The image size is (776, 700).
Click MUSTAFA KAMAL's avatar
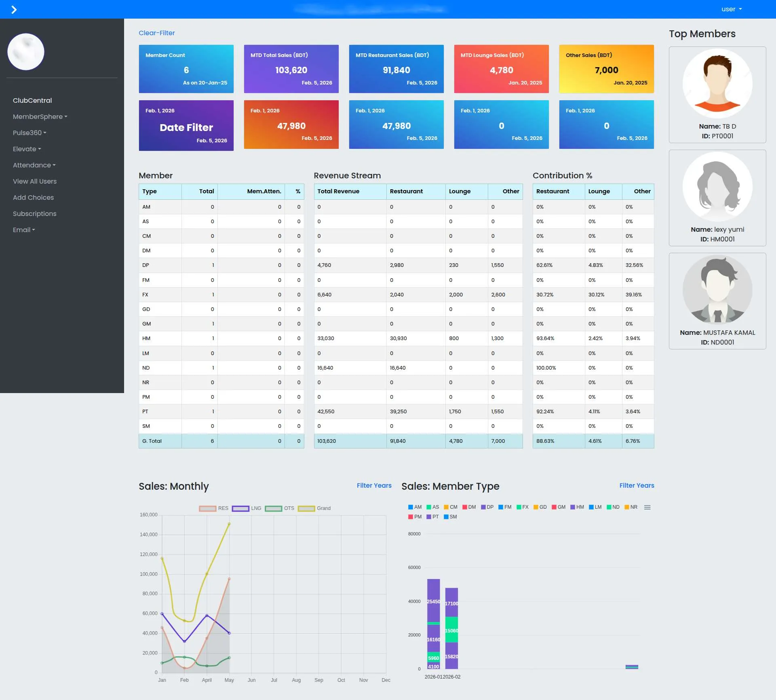point(718,290)
